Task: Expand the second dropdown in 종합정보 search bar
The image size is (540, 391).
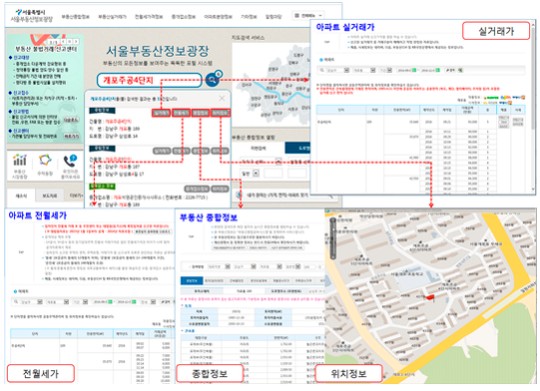Action: coord(253,266)
